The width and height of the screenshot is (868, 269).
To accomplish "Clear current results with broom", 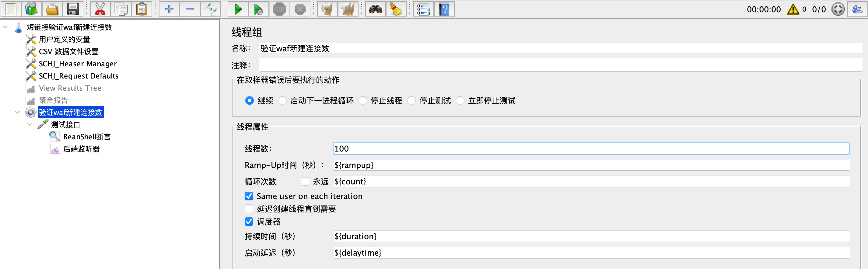I will click(327, 9).
